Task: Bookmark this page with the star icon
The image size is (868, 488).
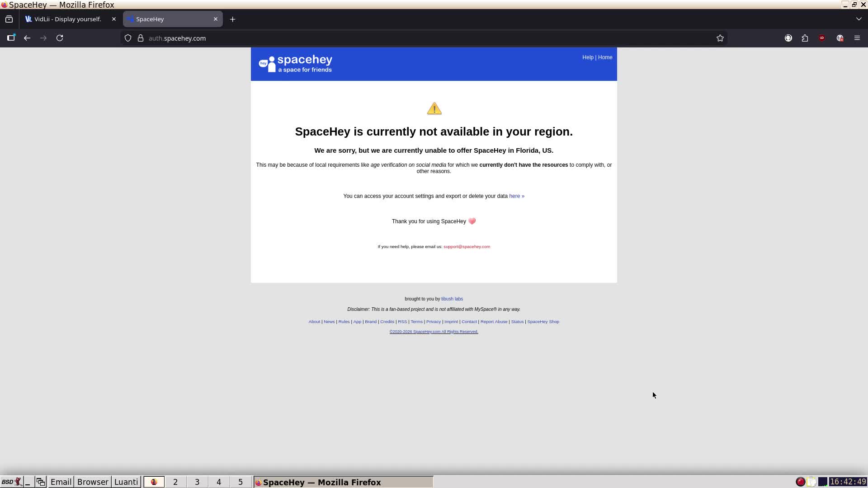Action: pos(720,38)
